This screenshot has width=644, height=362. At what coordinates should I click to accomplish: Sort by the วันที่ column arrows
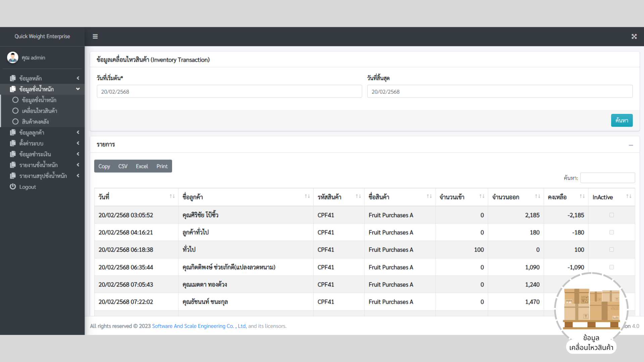(172, 197)
